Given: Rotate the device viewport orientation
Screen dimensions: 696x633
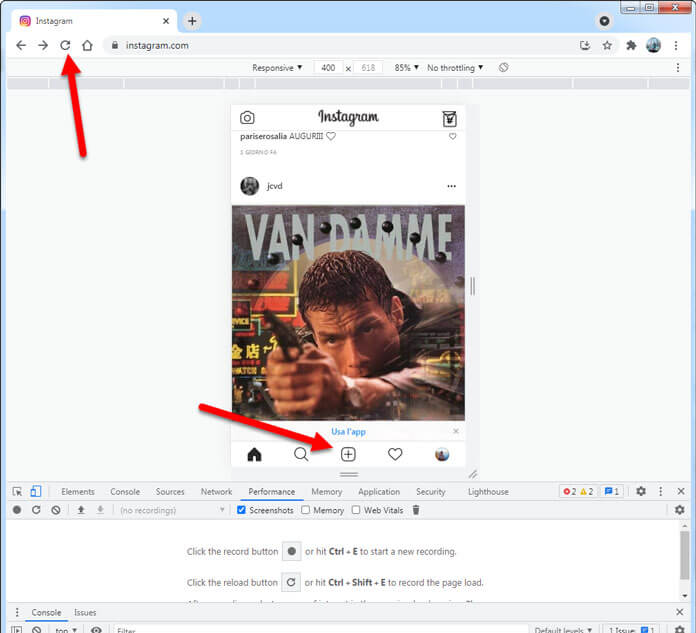Looking at the screenshot, I should tap(503, 67).
